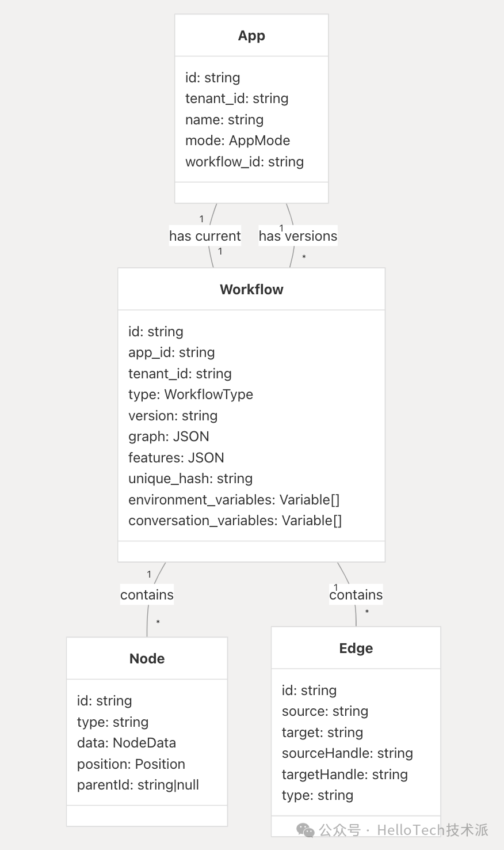The height and width of the screenshot is (850, 504).
Task: Click the 'has current' relationship label
Action: coord(205,236)
